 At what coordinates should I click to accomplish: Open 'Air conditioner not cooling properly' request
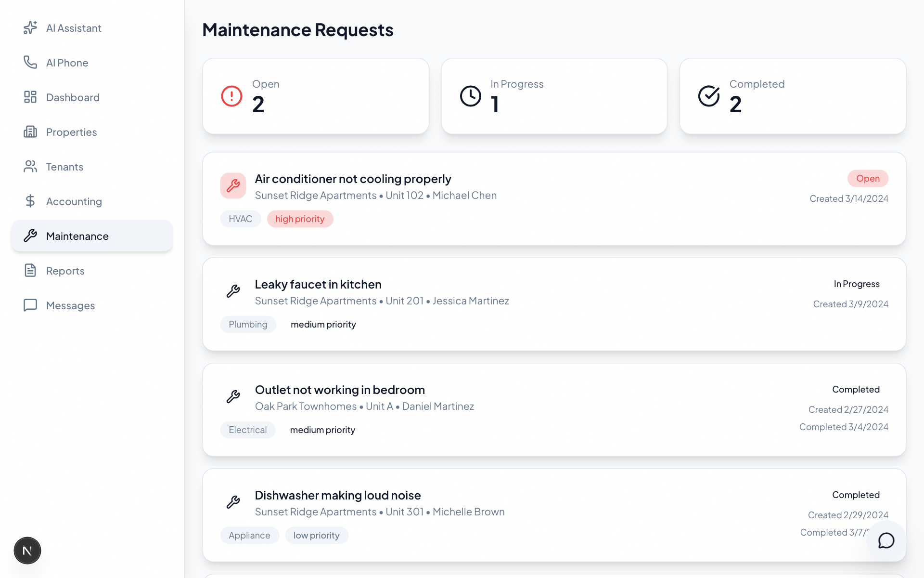coord(353,179)
